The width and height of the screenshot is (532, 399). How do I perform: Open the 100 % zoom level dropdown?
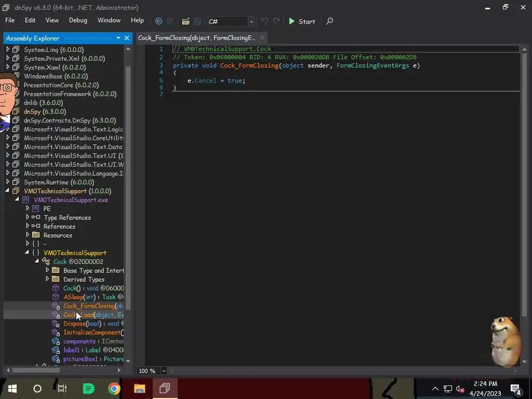(x=164, y=371)
